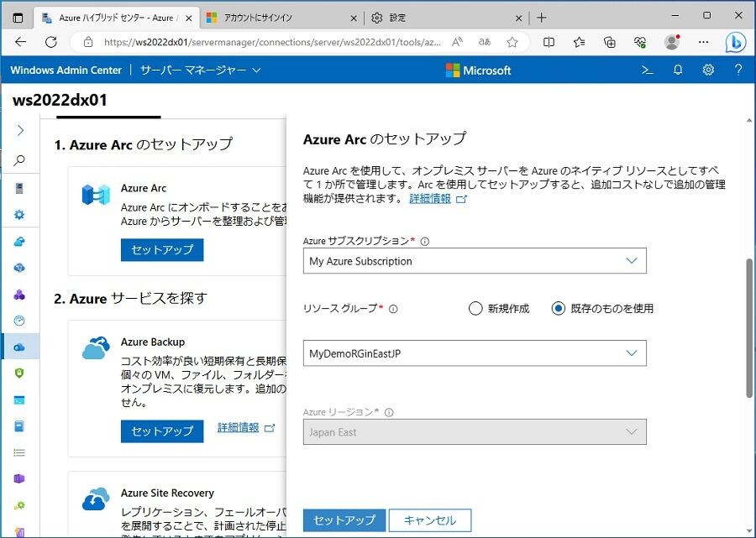This screenshot has width=756, height=538.
Task: Open the blue notebook icon in the sidebar
Action: pyautogui.click(x=19, y=426)
